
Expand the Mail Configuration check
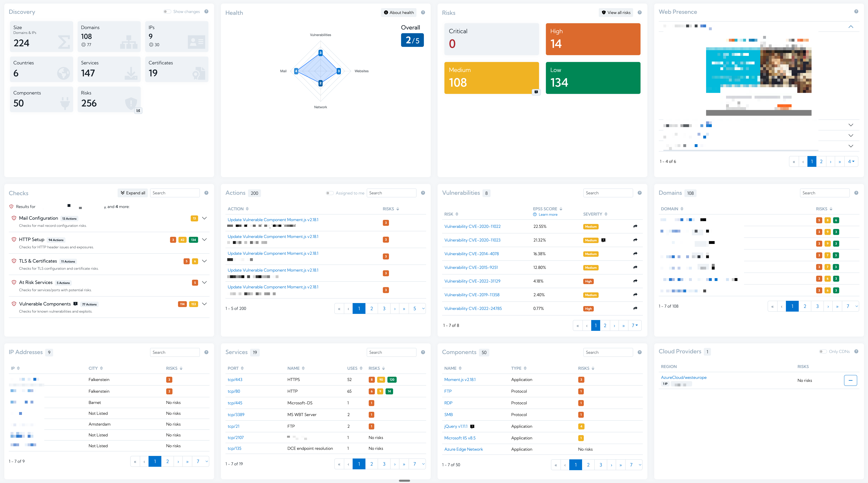[x=204, y=218]
